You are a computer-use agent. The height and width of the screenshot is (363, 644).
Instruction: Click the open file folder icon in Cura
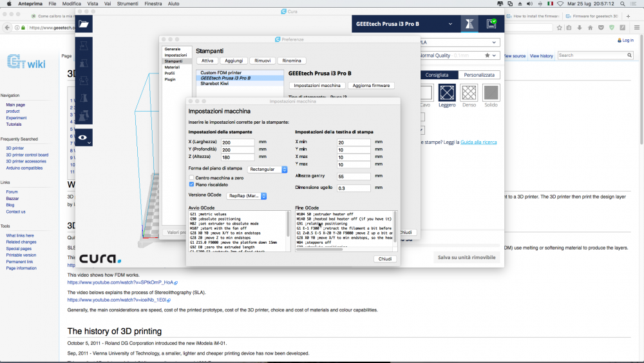click(x=84, y=25)
